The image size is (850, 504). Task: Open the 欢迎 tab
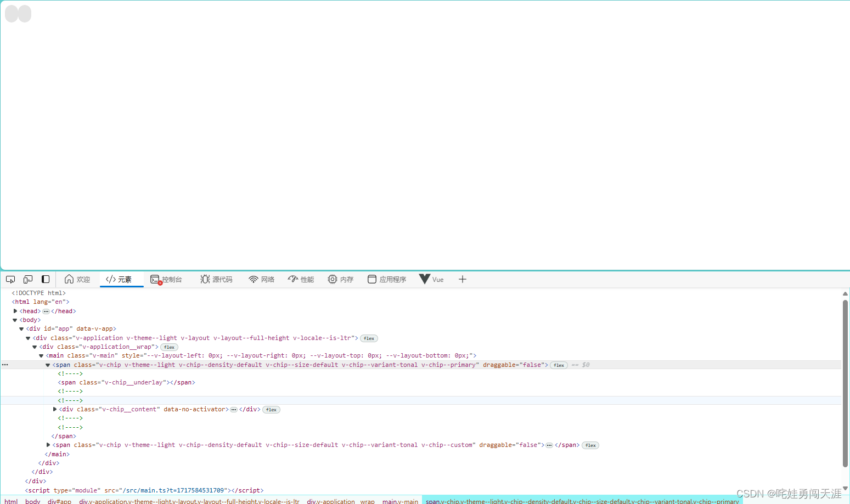77,279
